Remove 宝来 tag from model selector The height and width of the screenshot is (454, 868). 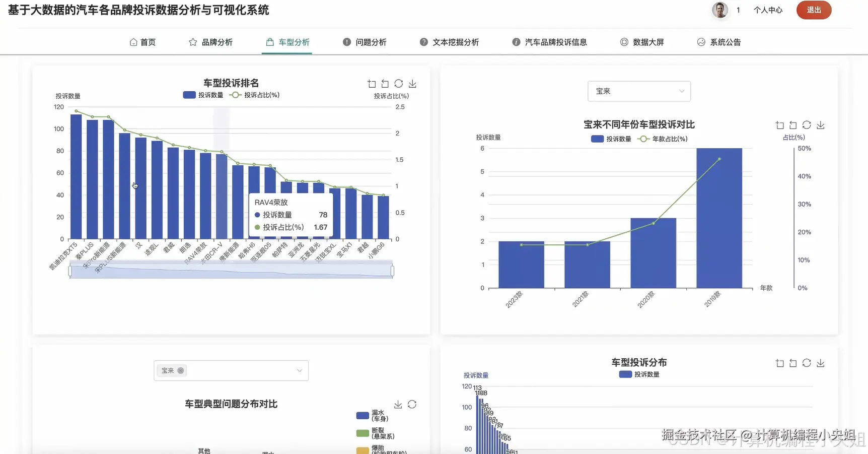click(180, 370)
